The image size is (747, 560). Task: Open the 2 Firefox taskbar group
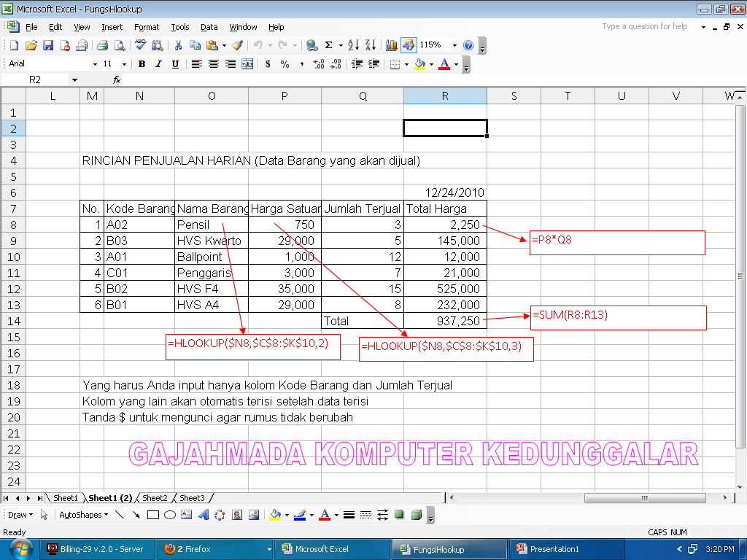215,549
